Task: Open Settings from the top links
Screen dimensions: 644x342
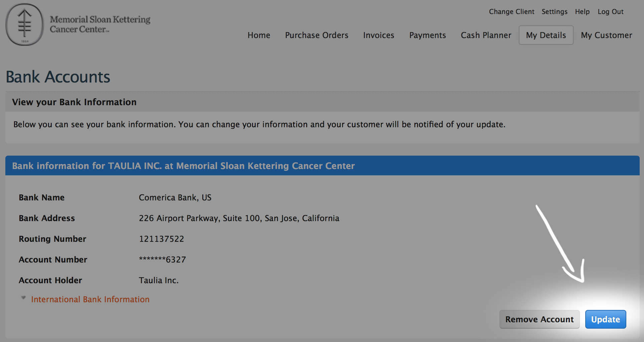Action: [554, 12]
